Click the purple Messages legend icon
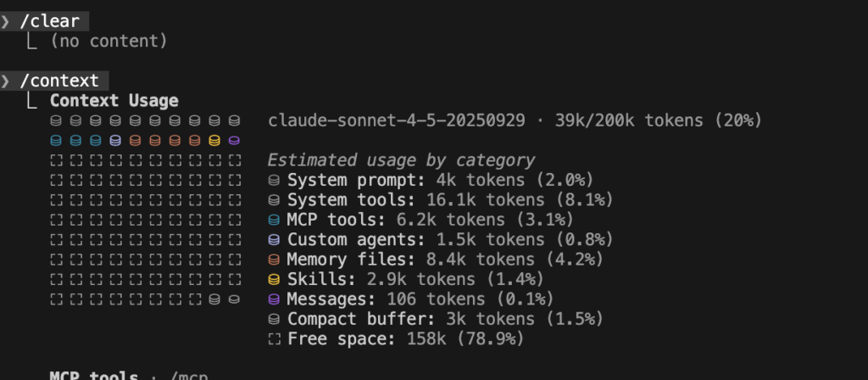Screen dimensions: 868x380 (274, 299)
